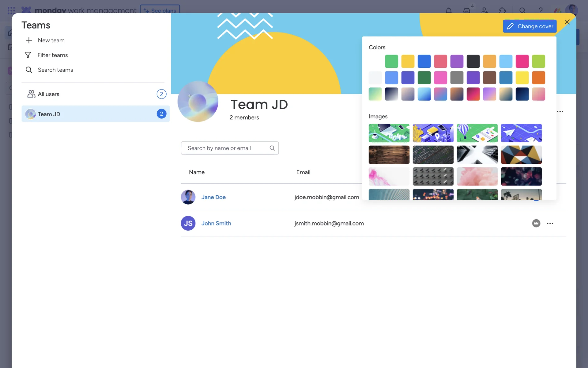Open the inbox tray icon
The width and height of the screenshot is (588, 368).
(466, 10)
